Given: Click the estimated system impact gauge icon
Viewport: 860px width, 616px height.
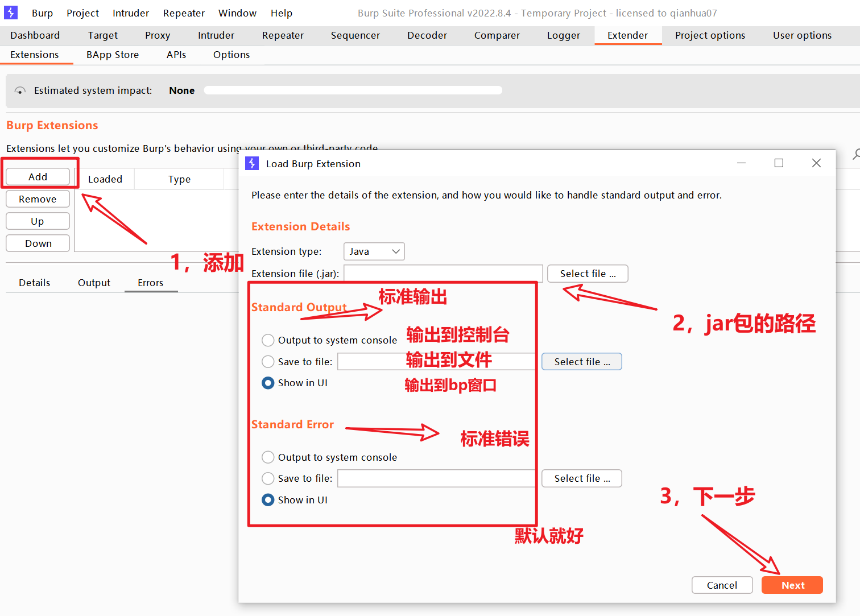Looking at the screenshot, I should point(20,90).
